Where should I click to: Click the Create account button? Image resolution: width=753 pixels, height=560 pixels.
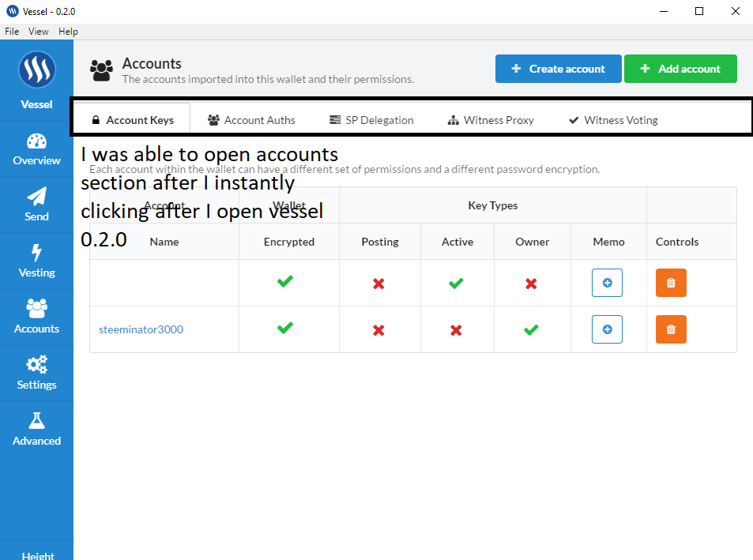pyautogui.click(x=559, y=69)
